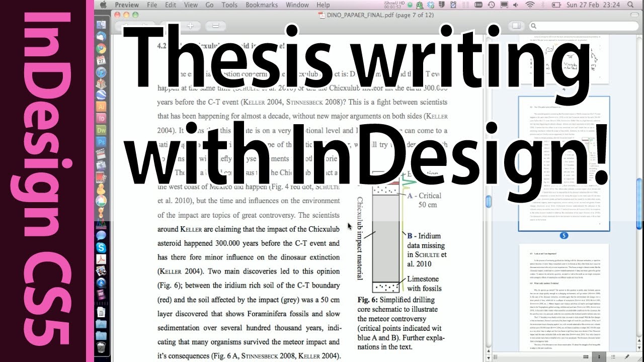Launch Adobe Illustrator (Ai) from Dock

(x=101, y=107)
